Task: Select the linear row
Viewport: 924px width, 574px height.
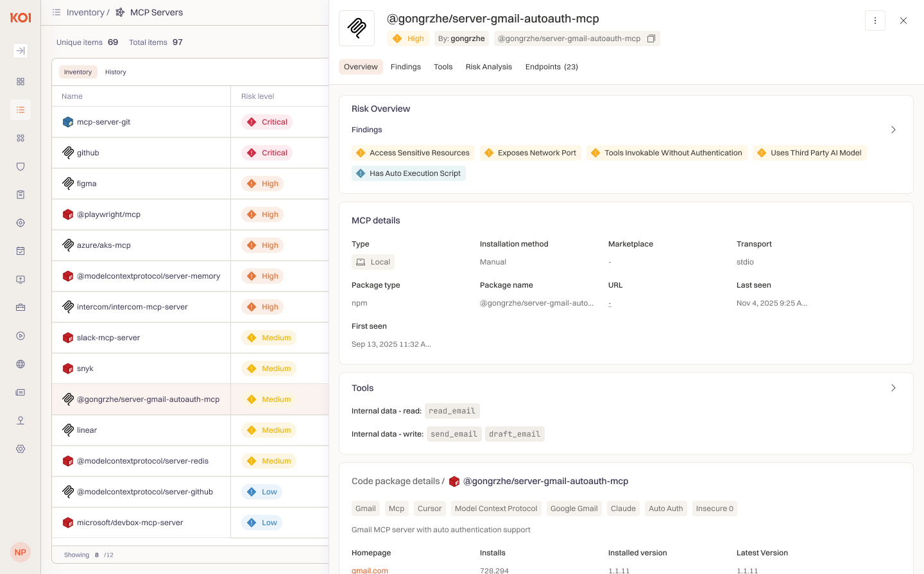Action: [x=191, y=430]
